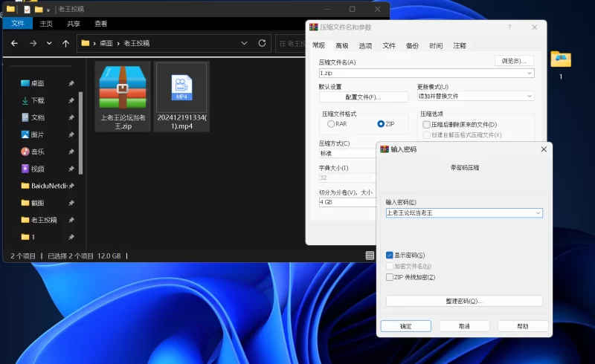Click the sidebar scrollbar in Explorer
Screen dimensions: 595x364
tap(80, 133)
